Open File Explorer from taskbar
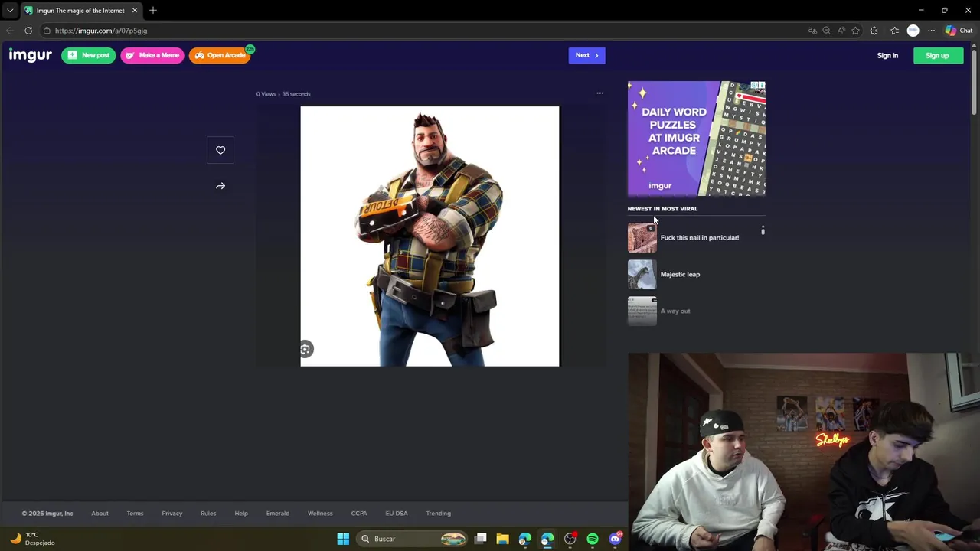The width and height of the screenshot is (980, 551). tap(503, 539)
